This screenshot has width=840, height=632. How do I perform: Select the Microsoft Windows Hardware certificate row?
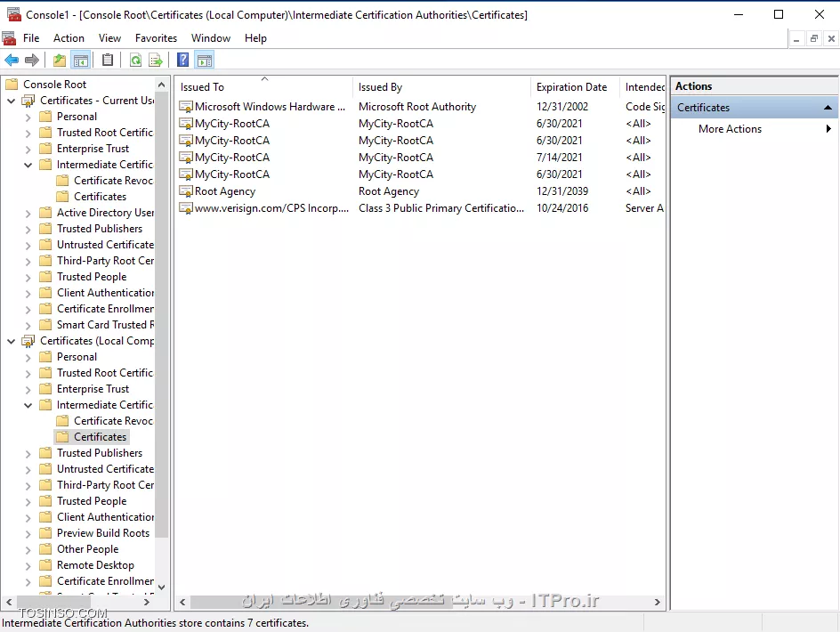click(x=421, y=107)
